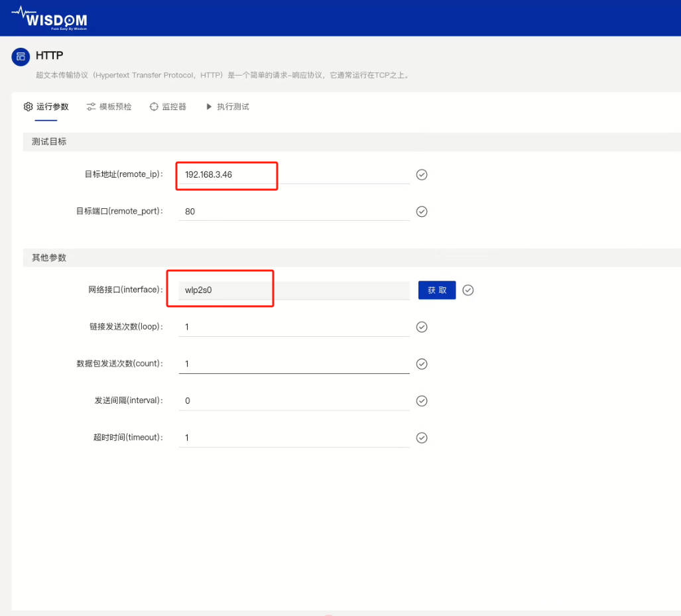Click the WISDOM logo in header
The width and height of the screenshot is (681, 616).
coord(50,18)
